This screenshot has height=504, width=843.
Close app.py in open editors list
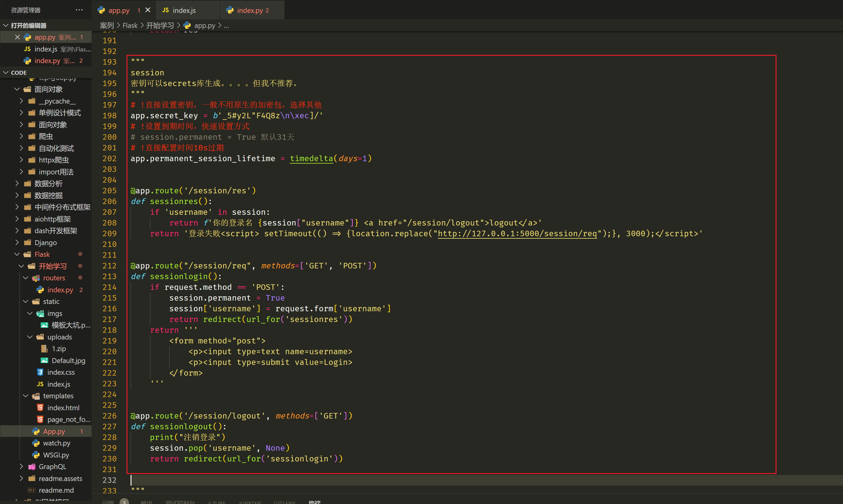tap(17, 37)
